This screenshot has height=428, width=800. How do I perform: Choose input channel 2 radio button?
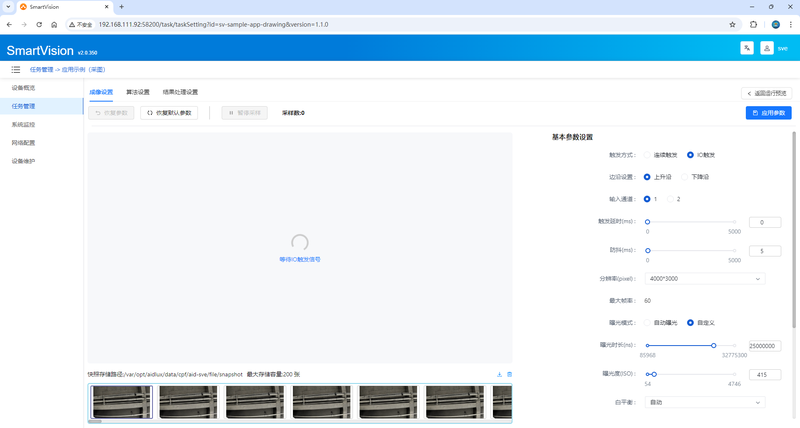[670, 199]
